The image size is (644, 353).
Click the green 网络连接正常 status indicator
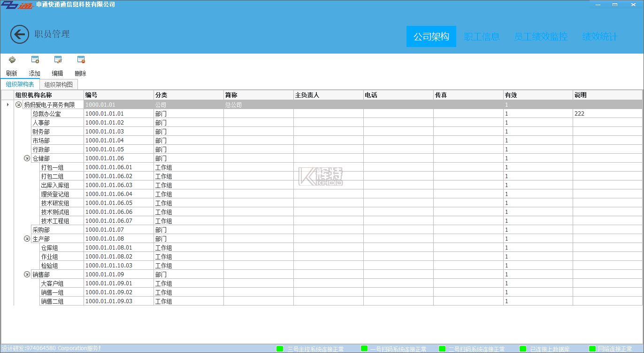click(592, 349)
